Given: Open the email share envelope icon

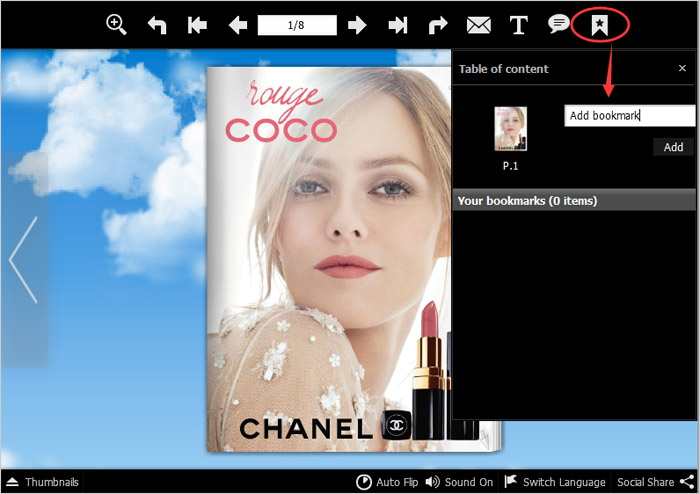Looking at the screenshot, I should [x=479, y=25].
